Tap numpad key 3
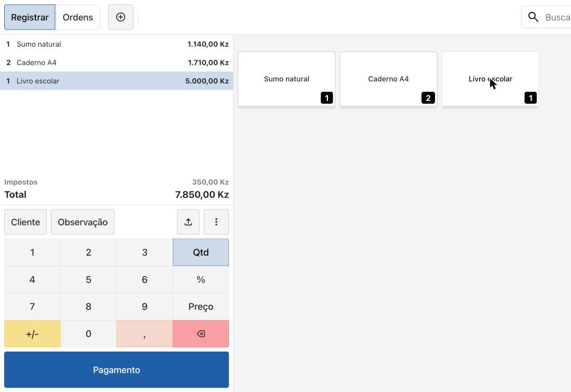 pyautogui.click(x=145, y=253)
